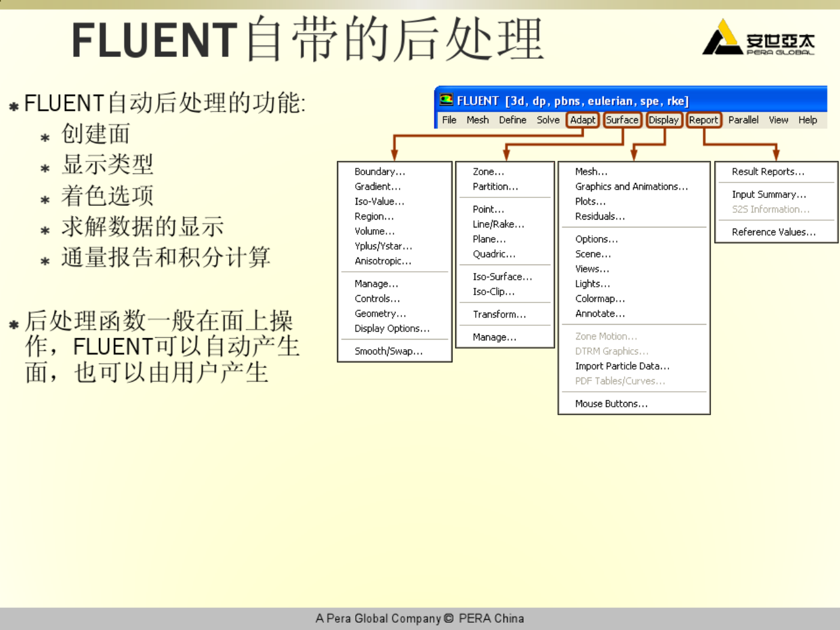The image size is (840, 630).
Task: Open the Define menu
Action: tap(512, 120)
